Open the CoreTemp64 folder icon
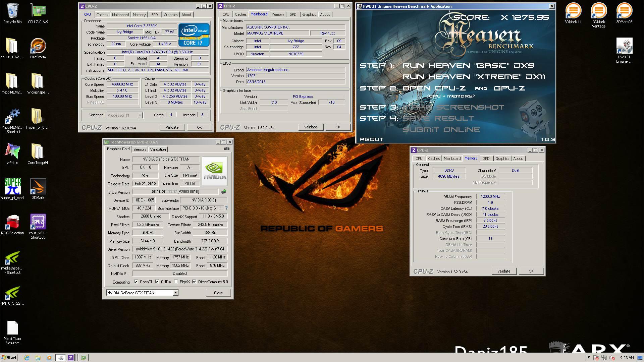This screenshot has width=644, height=362. click(x=38, y=154)
